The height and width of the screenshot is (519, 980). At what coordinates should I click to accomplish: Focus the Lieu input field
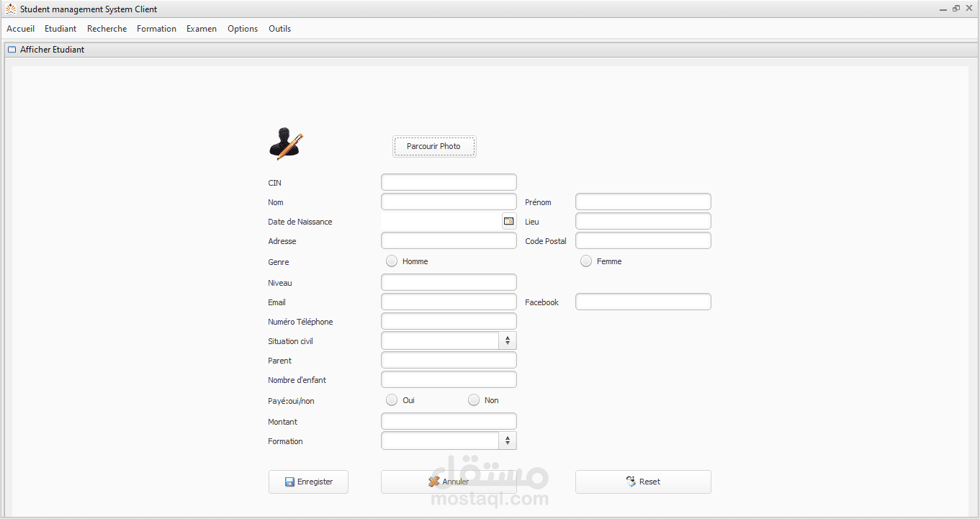coord(643,221)
